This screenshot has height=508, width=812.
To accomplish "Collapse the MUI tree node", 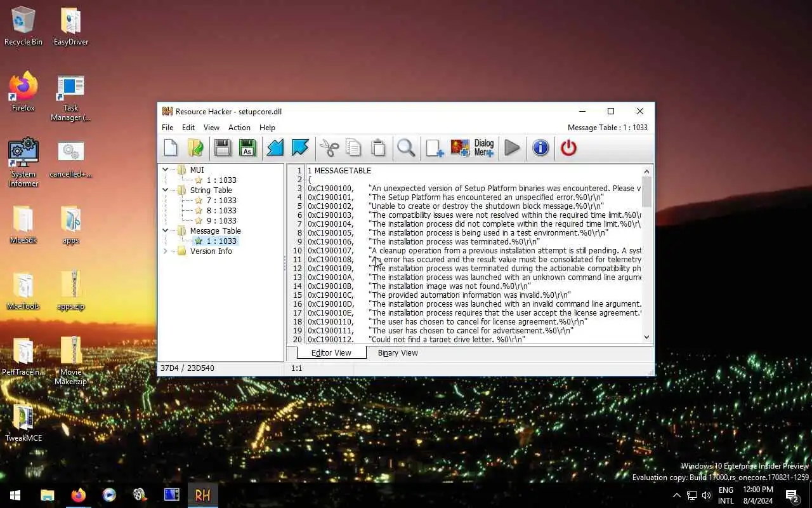I will click(166, 170).
